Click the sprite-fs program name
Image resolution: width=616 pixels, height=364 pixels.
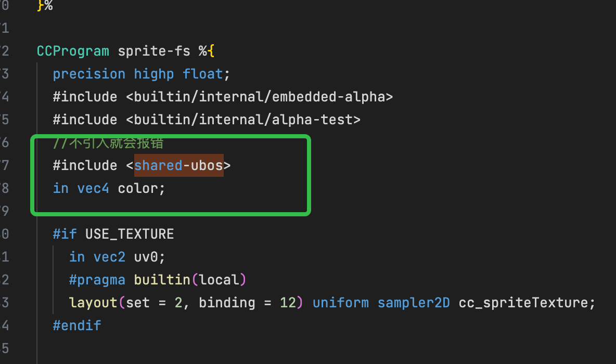tap(154, 51)
